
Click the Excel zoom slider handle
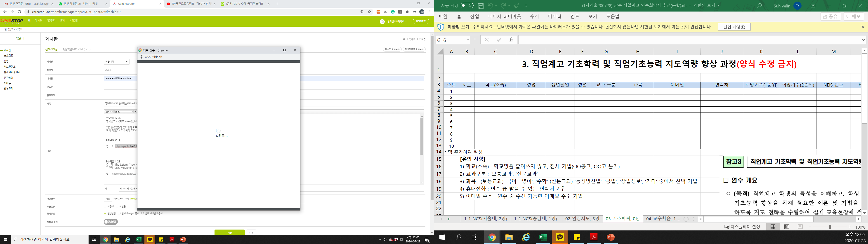[830, 227]
